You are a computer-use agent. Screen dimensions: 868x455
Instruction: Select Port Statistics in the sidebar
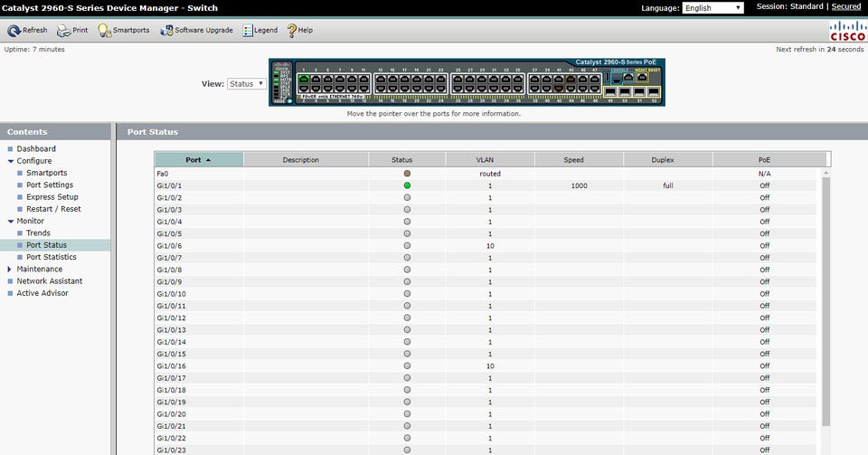click(x=51, y=257)
